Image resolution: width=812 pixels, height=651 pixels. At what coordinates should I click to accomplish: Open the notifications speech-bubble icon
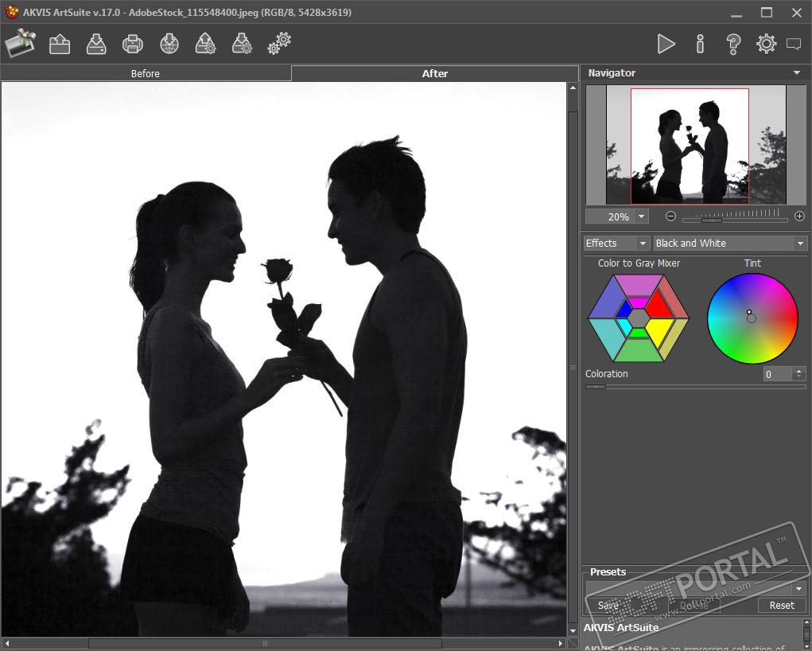pos(794,44)
